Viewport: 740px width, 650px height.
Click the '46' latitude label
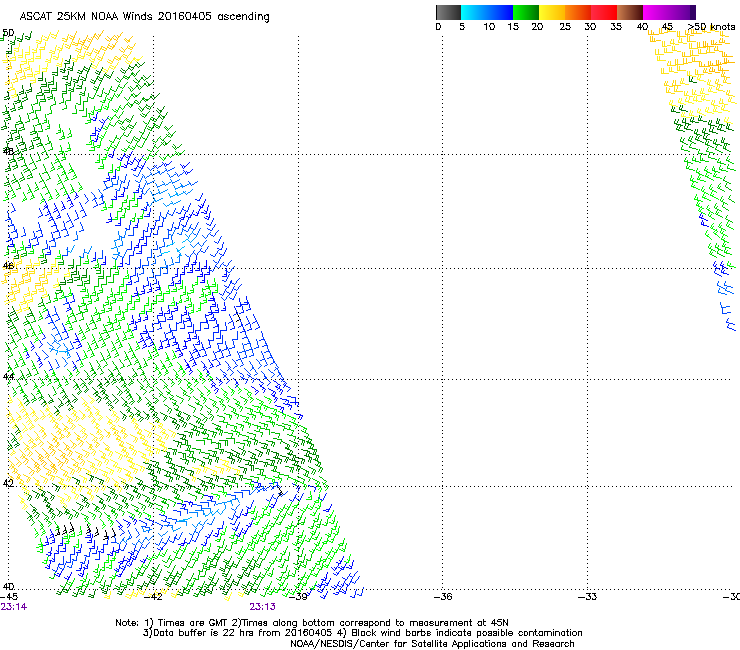[x=8, y=266]
